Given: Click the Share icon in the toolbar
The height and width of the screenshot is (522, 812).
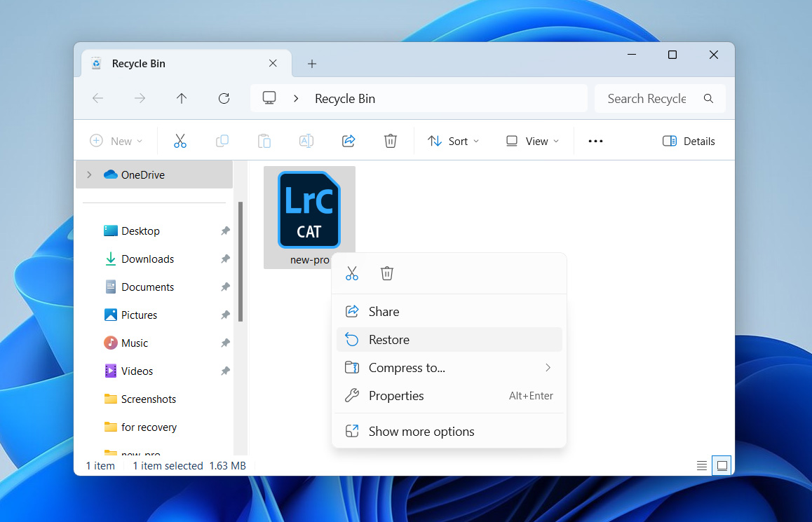Looking at the screenshot, I should tap(349, 141).
